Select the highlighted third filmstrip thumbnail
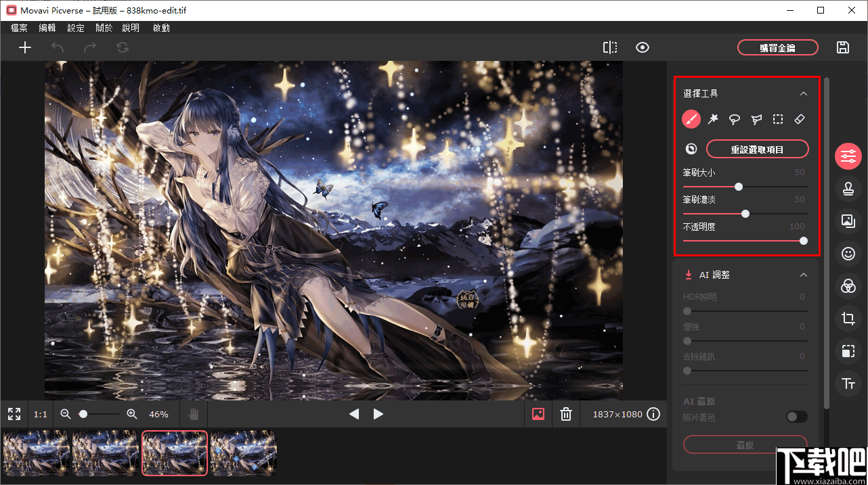This screenshot has width=868, height=485. [x=175, y=453]
